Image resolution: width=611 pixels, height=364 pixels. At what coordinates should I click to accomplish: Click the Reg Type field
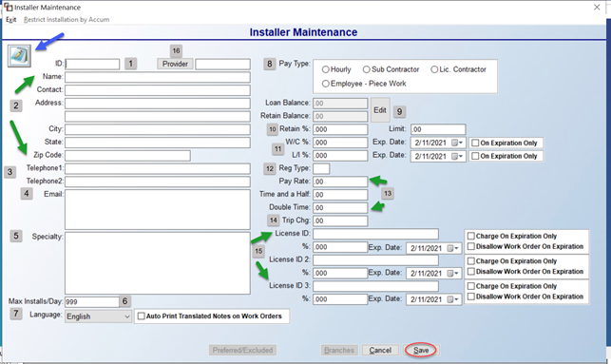321,169
